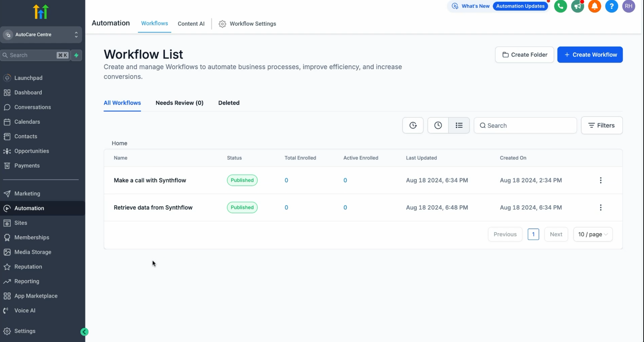Expand the 10 / page dropdown
The height and width of the screenshot is (342, 644).
click(x=593, y=234)
